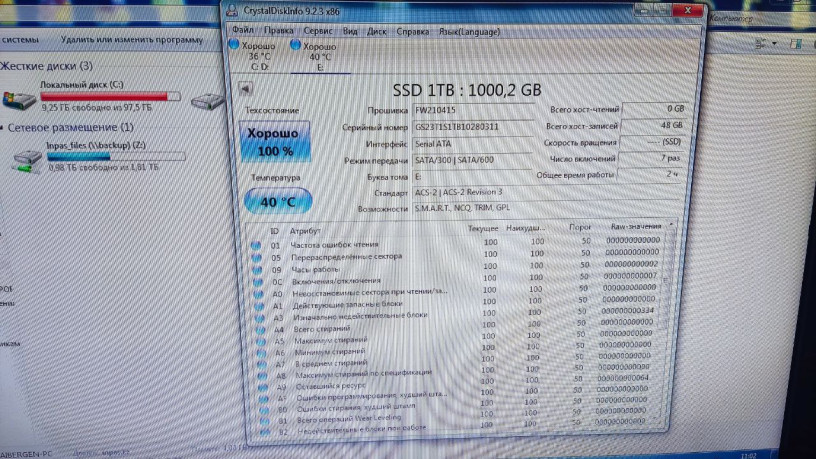This screenshot has height=459, width=816.
Task: Click the status icon of attribute A6
Action: click(262, 353)
